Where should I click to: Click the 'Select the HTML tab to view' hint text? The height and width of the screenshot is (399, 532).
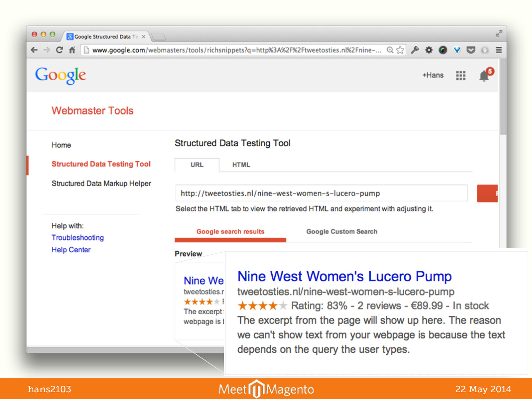tap(304, 208)
